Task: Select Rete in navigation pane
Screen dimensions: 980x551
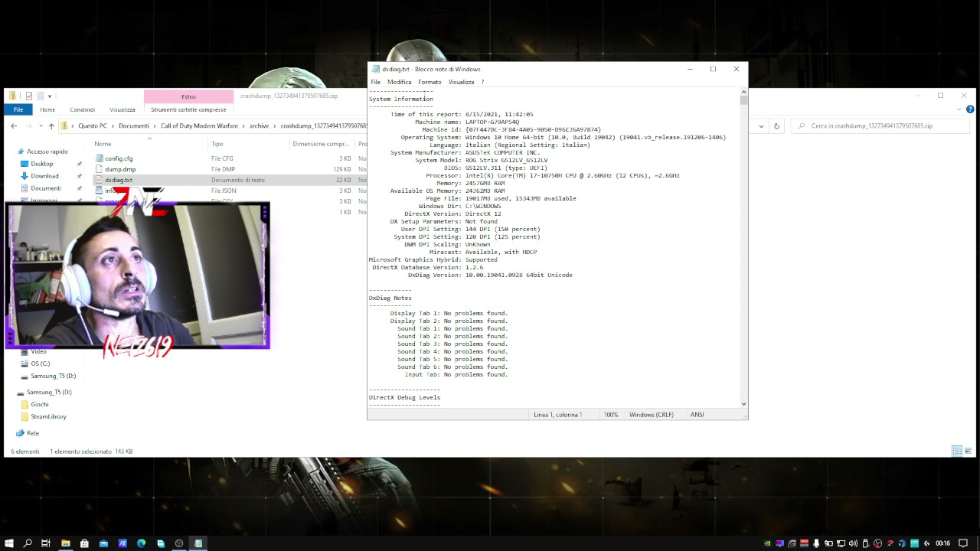Action: click(x=33, y=433)
